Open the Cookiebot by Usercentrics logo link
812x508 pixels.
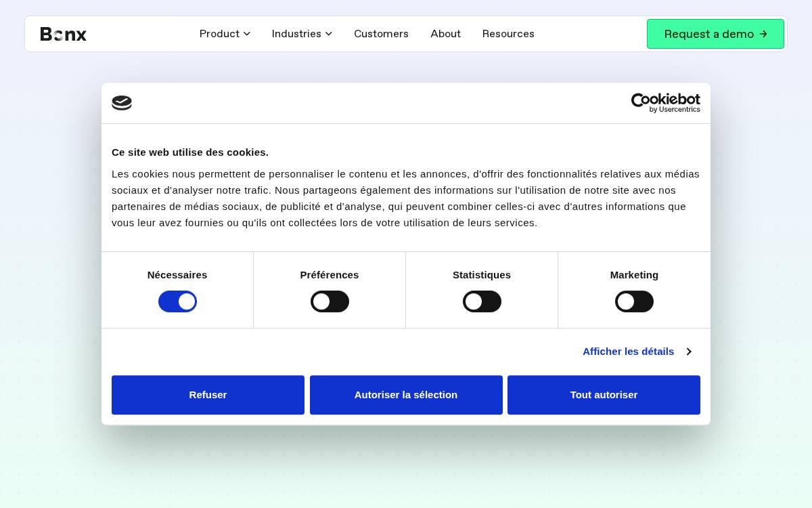pos(666,103)
